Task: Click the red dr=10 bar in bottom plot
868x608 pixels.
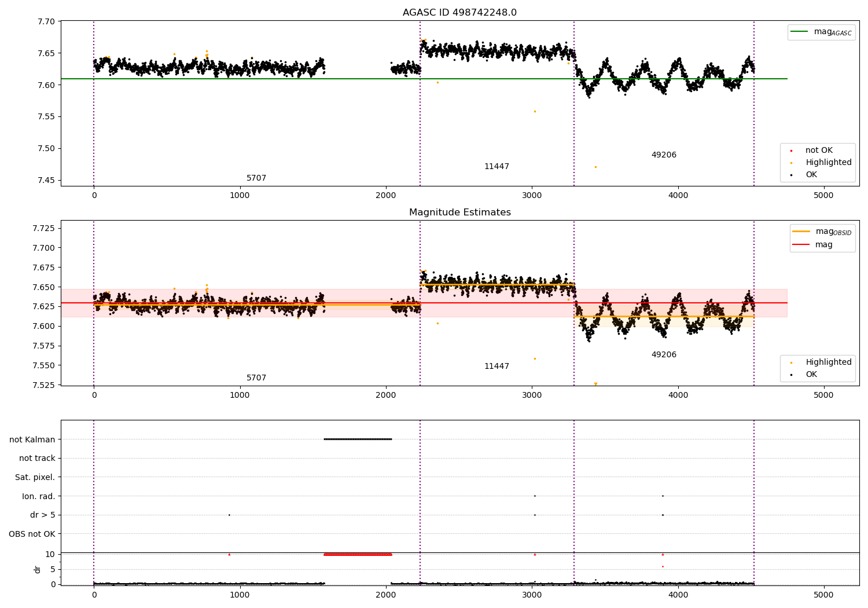Action: click(358, 554)
